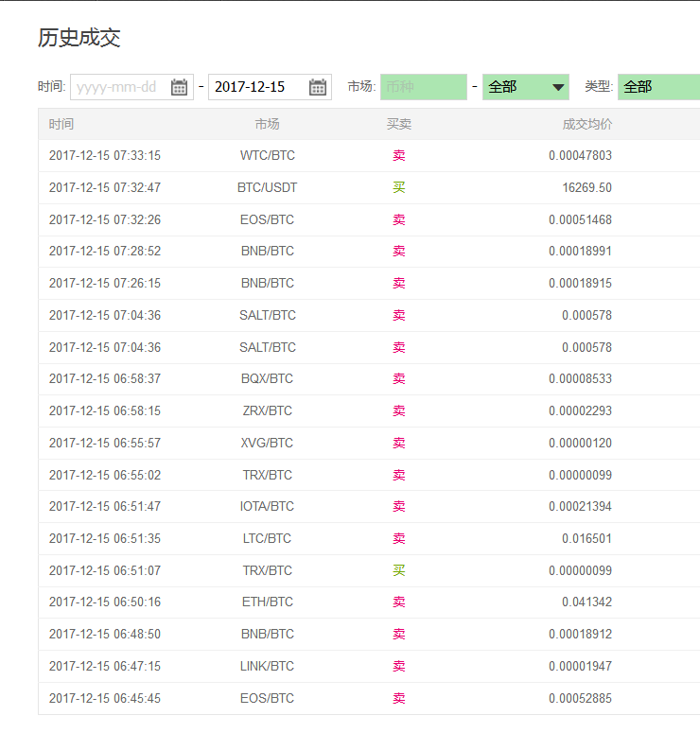Click the 卖 marker in WTC/BTC row

399,155
